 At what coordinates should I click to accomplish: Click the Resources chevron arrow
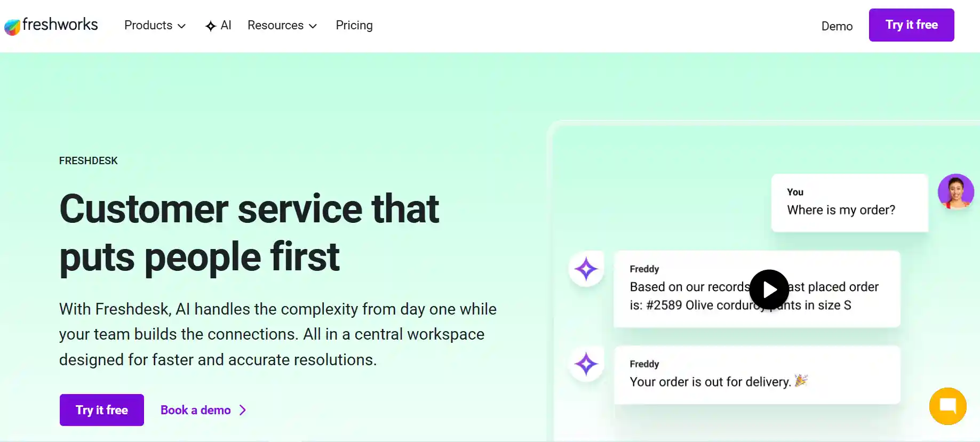click(313, 26)
